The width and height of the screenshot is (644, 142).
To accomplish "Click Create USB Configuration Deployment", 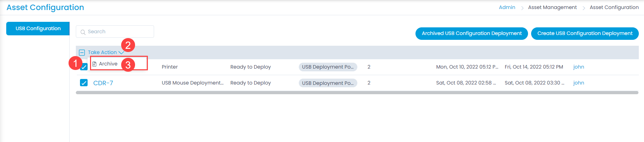I will pos(585,33).
